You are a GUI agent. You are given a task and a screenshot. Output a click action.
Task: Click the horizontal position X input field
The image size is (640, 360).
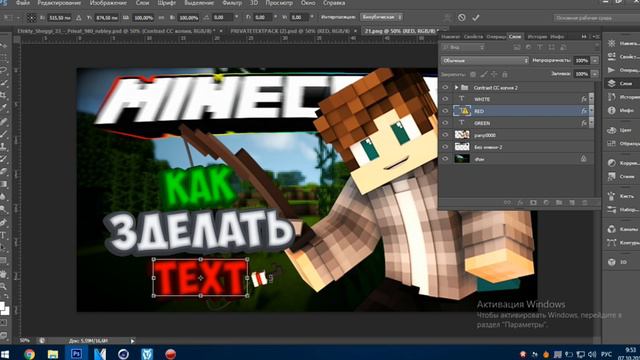[60, 18]
